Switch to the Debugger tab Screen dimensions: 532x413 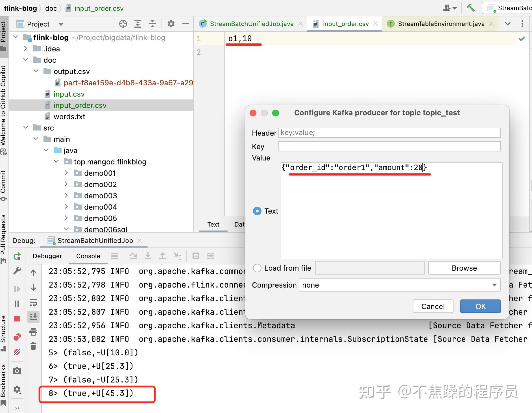tap(47, 256)
